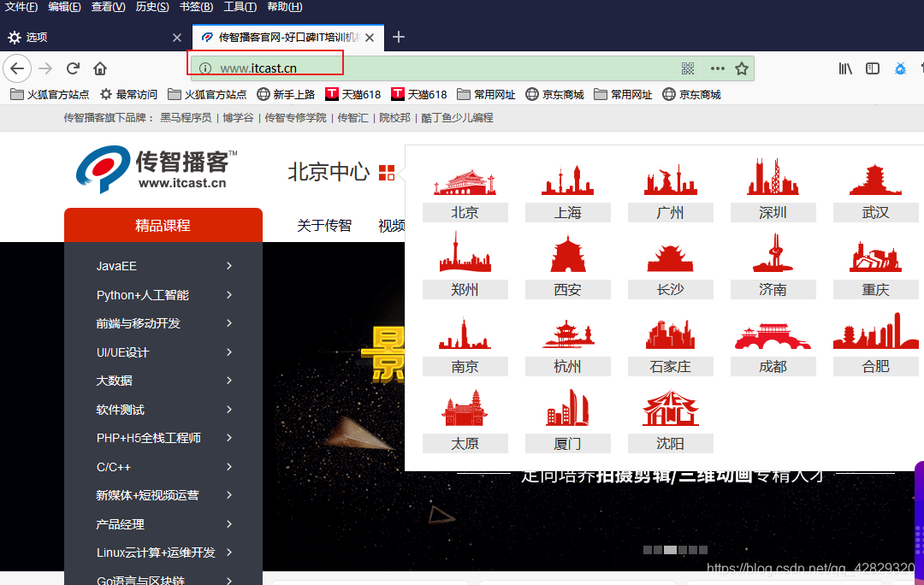
Task: Select the Wuhan tower icon
Action: pos(875,180)
